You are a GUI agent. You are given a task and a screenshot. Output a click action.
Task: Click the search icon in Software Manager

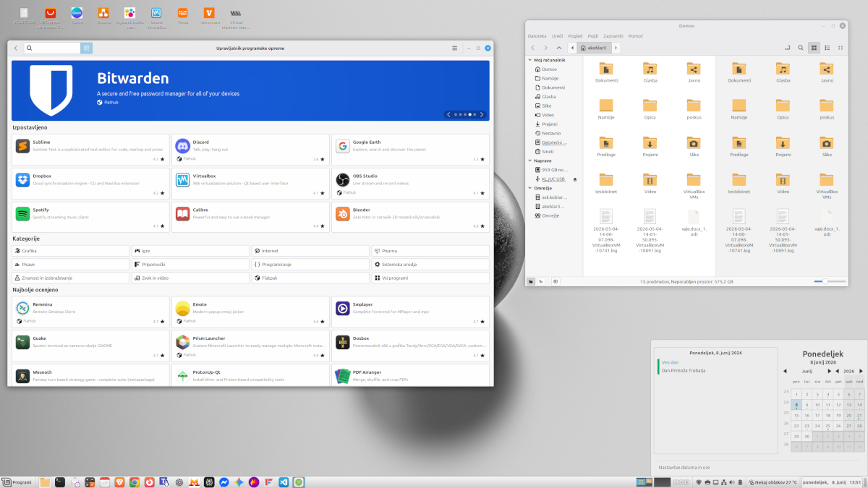[30, 48]
